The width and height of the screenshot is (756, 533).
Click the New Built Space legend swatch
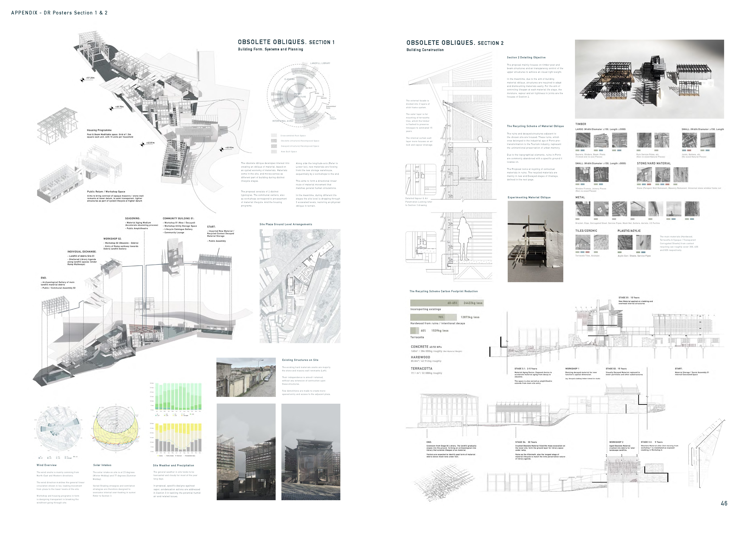(274, 151)
